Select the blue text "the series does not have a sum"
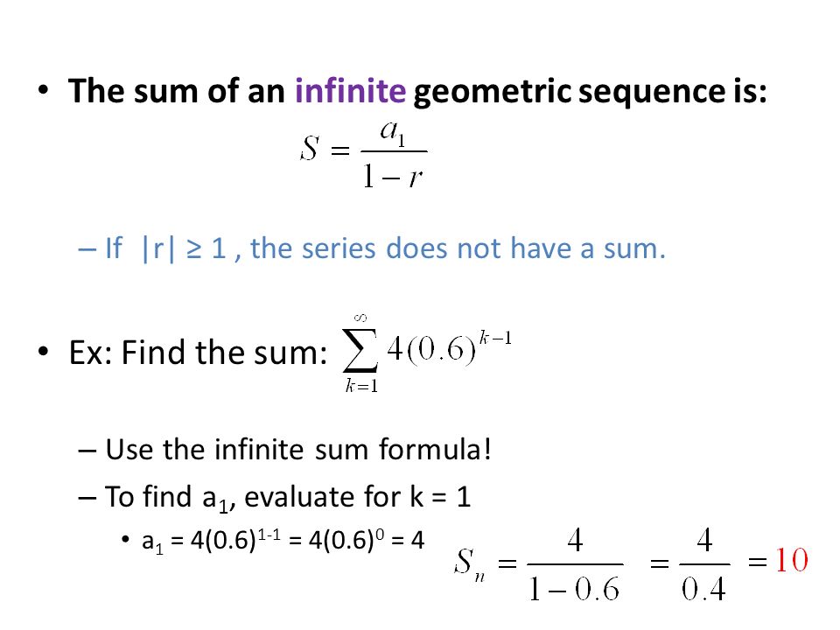The image size is (840, 630). point(457,248)
